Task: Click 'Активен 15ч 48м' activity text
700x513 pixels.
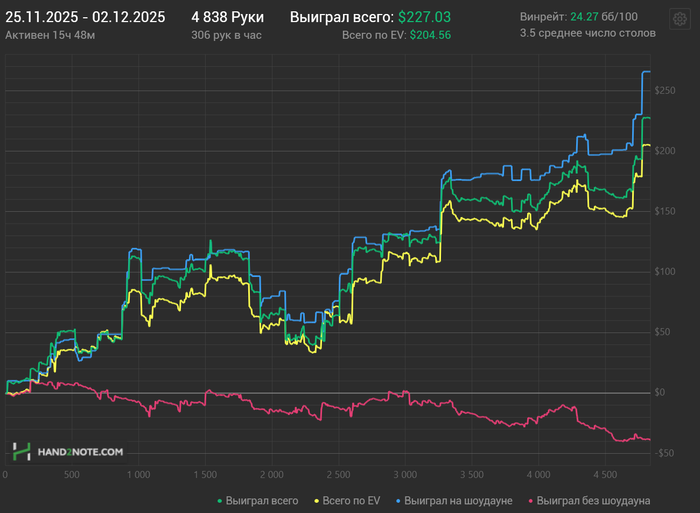Action: tap(50, 35)
